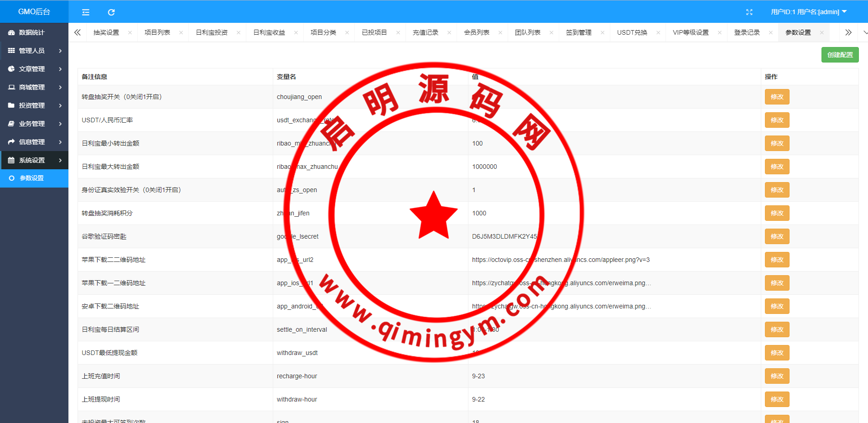Image resolution: width=868 pixels, height=423 pixels.
Task: Expand the 投资管理 sidebar menu
Action: click(34, 105)
